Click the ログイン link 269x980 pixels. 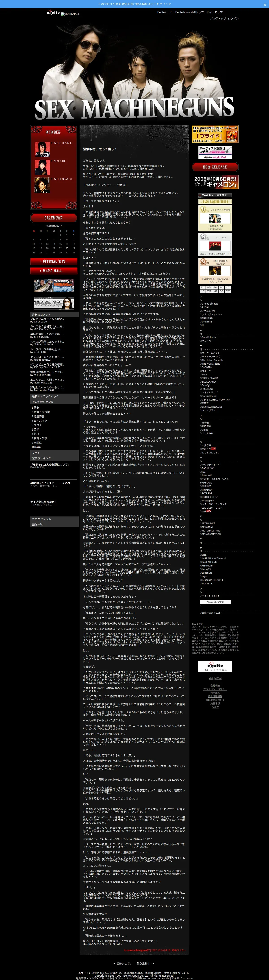(233, 18)
